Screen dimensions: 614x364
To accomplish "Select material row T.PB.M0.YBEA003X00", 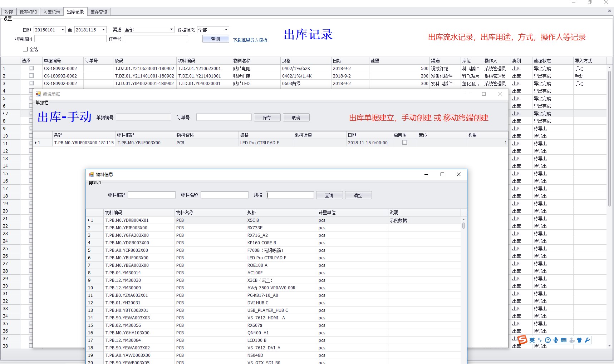I will coord(127,265).
